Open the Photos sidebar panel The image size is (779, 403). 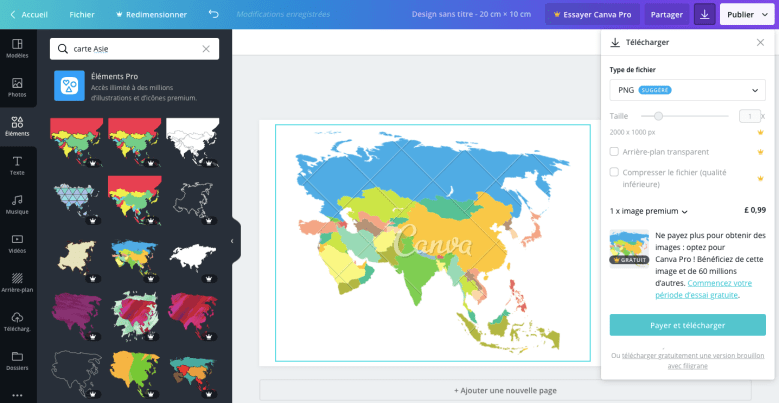(17, 88)
